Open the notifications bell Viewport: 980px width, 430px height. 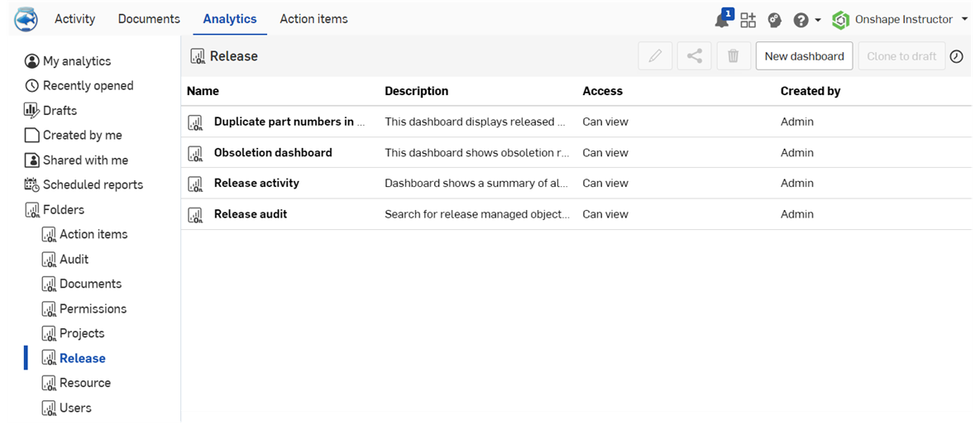click(723, 19)
